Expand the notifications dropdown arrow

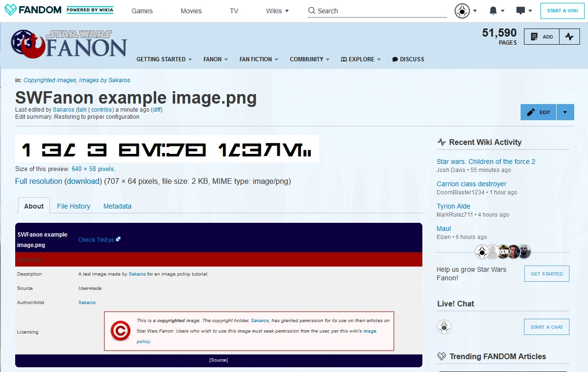(503, 11)
